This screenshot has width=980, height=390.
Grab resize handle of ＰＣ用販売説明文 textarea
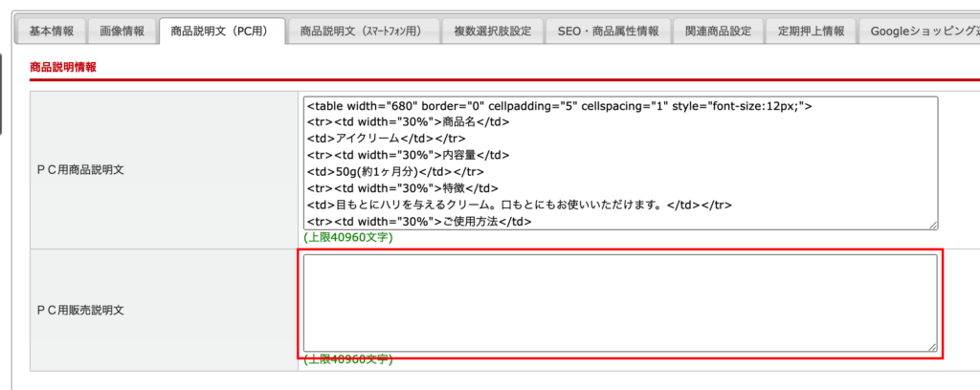pos(933,348)
